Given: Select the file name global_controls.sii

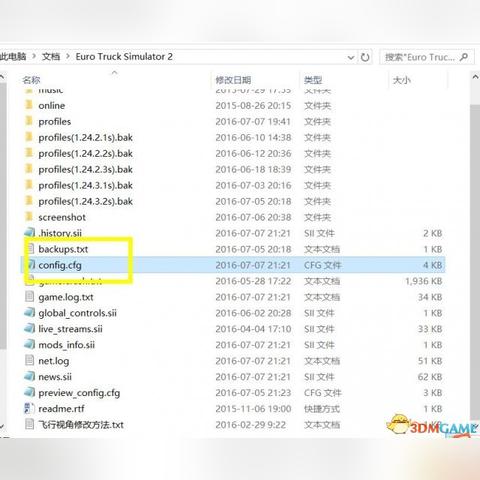Looking at the screenshot, I should pyautogui.click(x=77, y=313).
